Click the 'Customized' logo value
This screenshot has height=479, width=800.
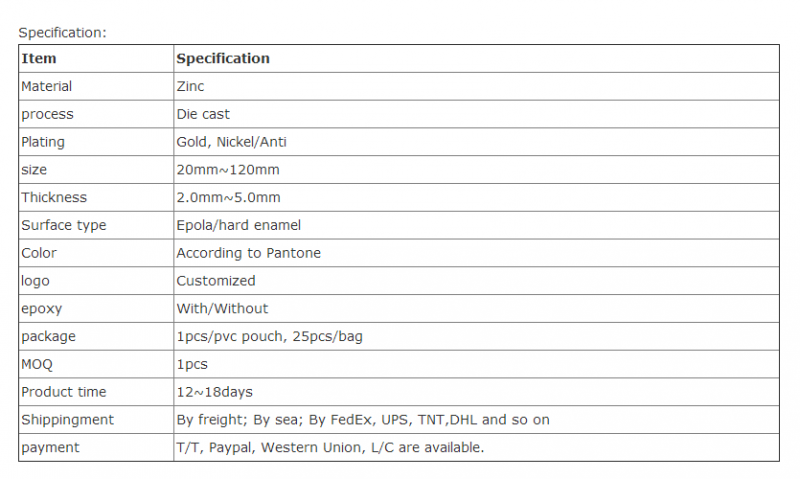tap(216, 281)
